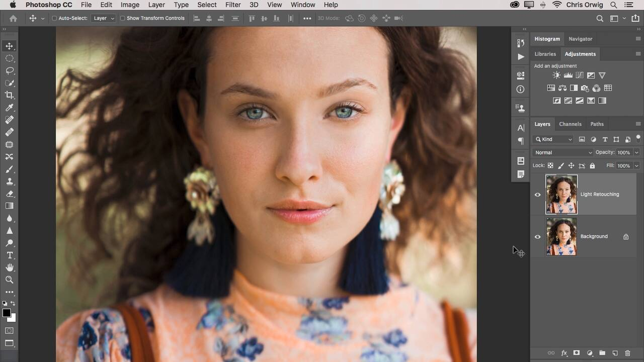Enable the Auto-Select checkbox

[x=54, y=19]
